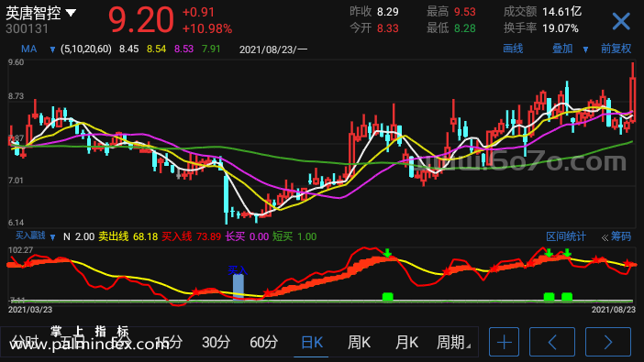Close the chart with the blue X
644x362 pixels.
click(x=620, y=21)
